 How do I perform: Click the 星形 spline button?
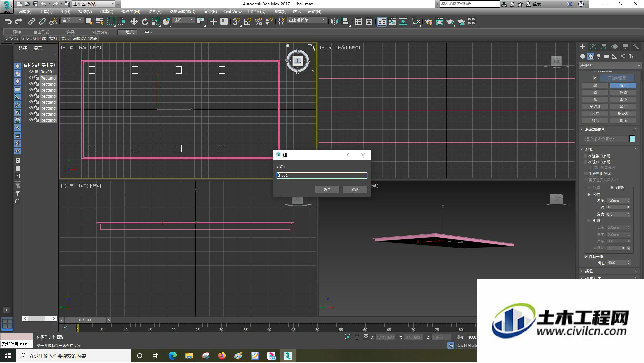[x=623, y=106]
